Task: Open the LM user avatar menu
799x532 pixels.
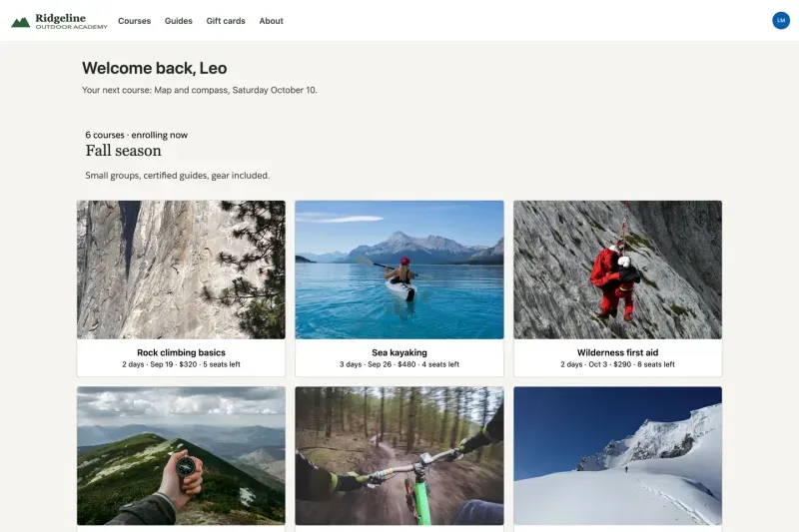Action: (781, 20)
